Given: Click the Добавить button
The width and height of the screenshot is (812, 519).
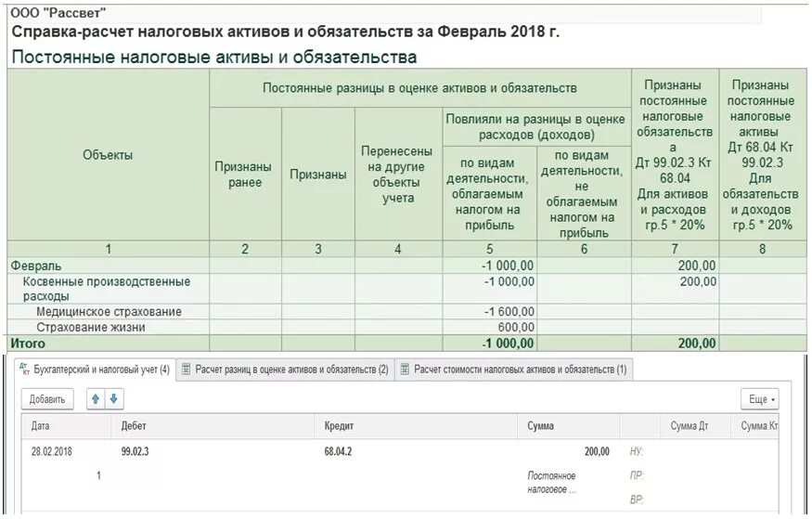Looking at the screenshot, I should point(47,399).
